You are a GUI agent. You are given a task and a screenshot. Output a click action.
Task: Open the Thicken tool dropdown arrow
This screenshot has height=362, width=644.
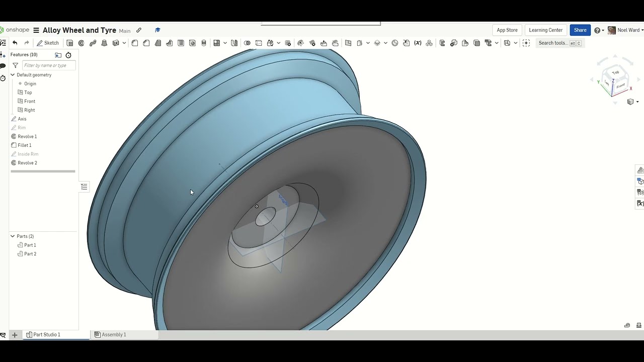click(124, 43)
